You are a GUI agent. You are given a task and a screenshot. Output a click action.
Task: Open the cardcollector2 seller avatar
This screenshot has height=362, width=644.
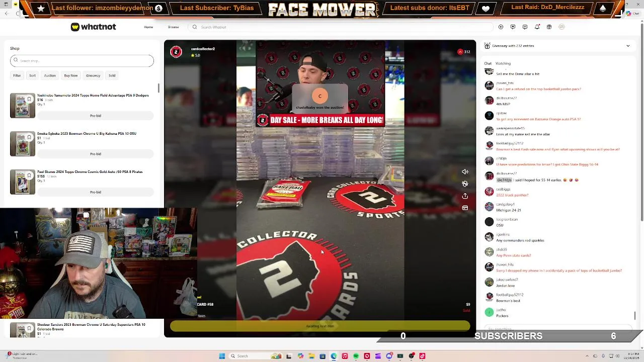(176, 52)
